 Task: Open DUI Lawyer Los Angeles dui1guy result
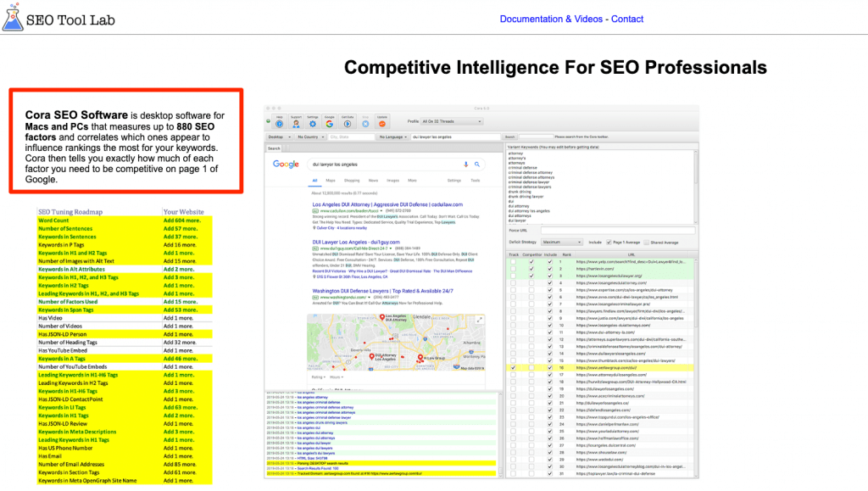(x=356, y=242)
